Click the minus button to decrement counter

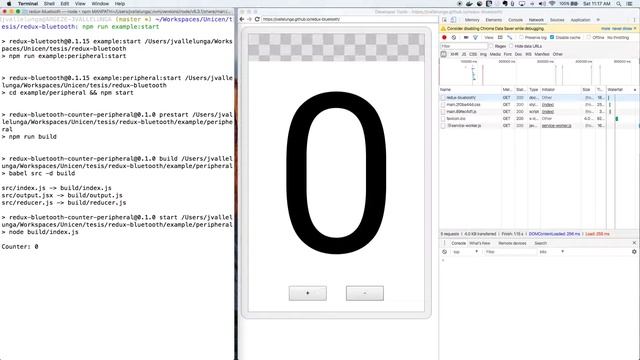pyautogui.click(x=365, y=293)
